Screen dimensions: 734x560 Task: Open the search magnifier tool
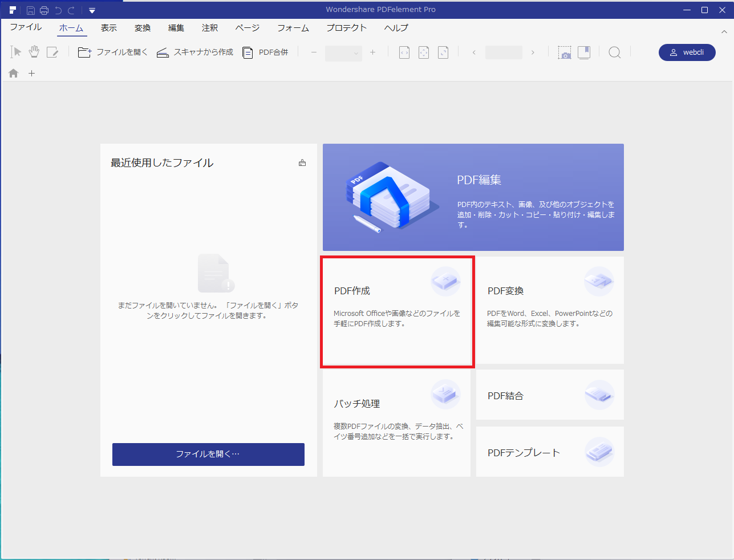tap(614, 52)
